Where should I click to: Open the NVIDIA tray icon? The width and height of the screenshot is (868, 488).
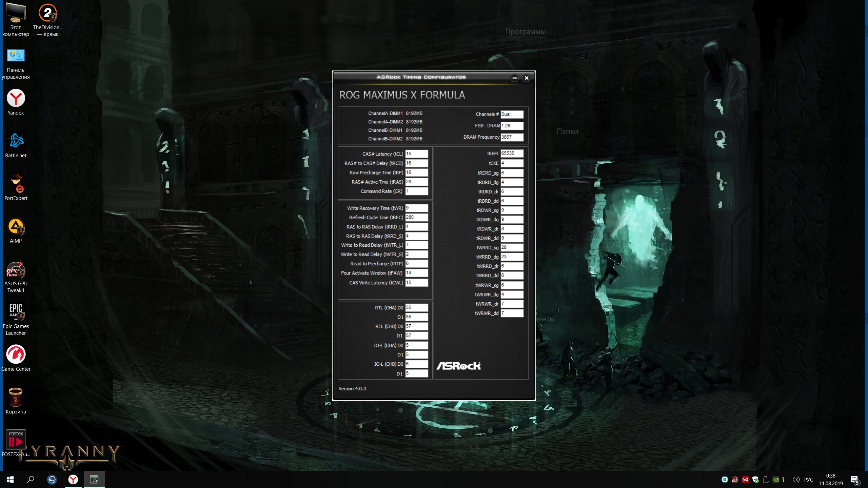click(776, 480)
